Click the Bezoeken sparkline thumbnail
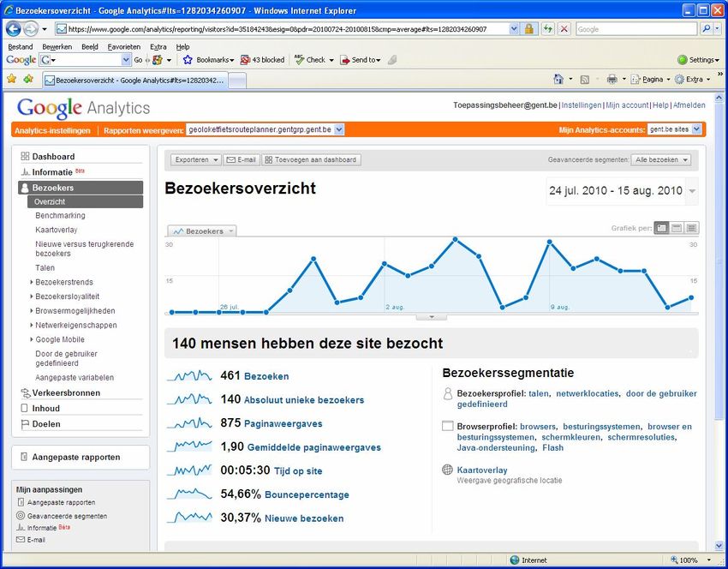 point(189,375)
